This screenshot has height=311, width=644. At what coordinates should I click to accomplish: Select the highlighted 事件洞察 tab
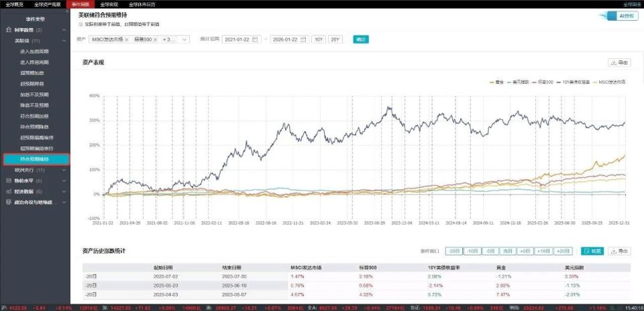(x=80, y=5)
